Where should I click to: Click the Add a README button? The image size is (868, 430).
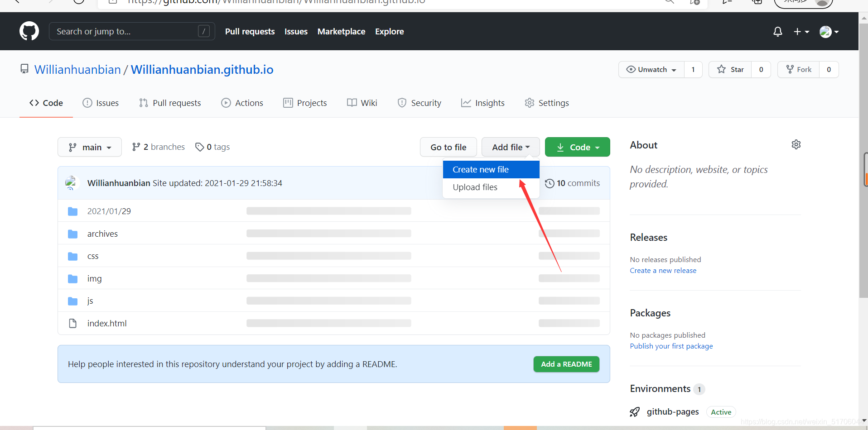point(566,364)
